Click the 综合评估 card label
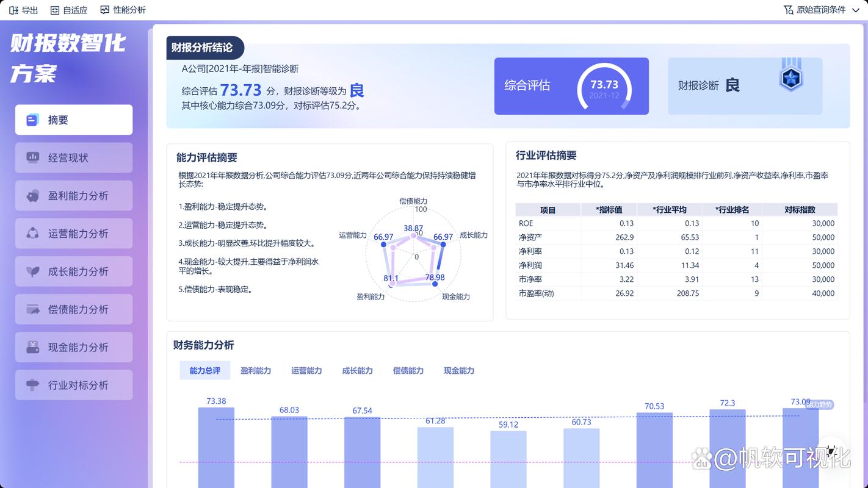 pos(527,85)
